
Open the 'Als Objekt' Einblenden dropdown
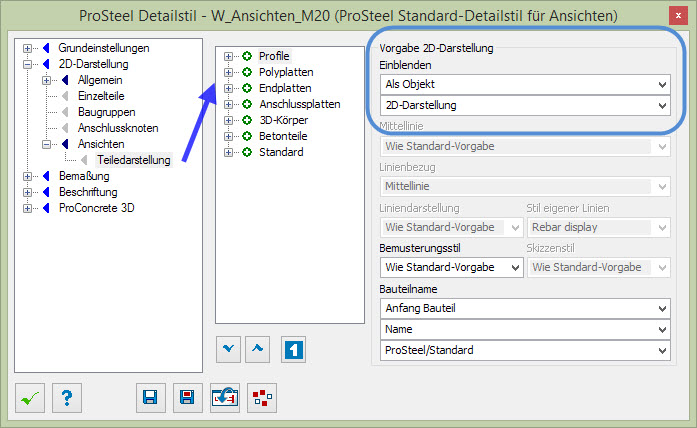point(525,84)
